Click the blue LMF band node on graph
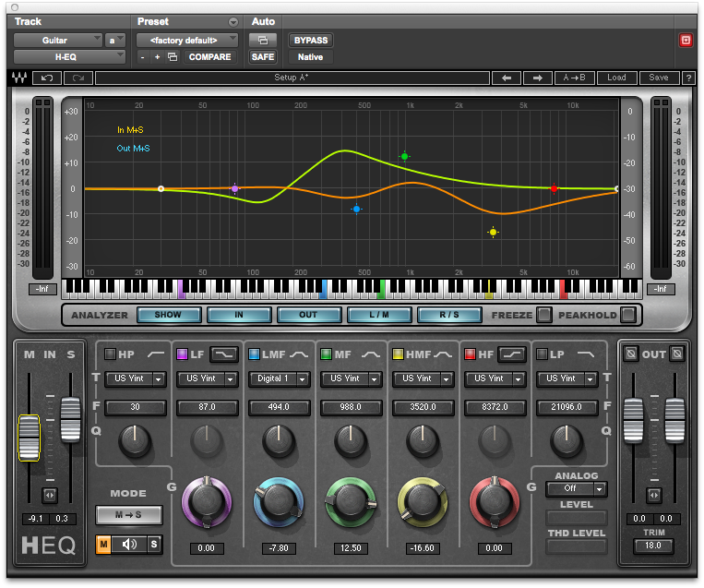This screenshot has width=704, height=588. 356,209
